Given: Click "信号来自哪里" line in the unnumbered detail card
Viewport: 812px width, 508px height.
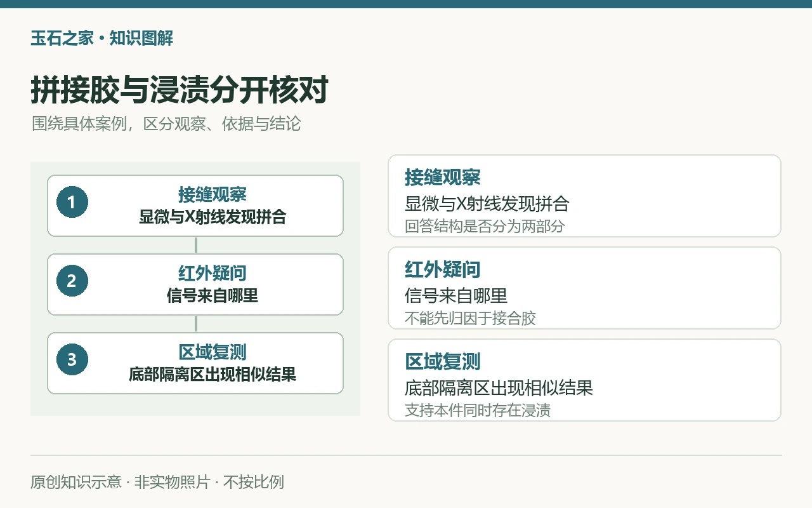Looking at the screenshot, I should 456,296.
